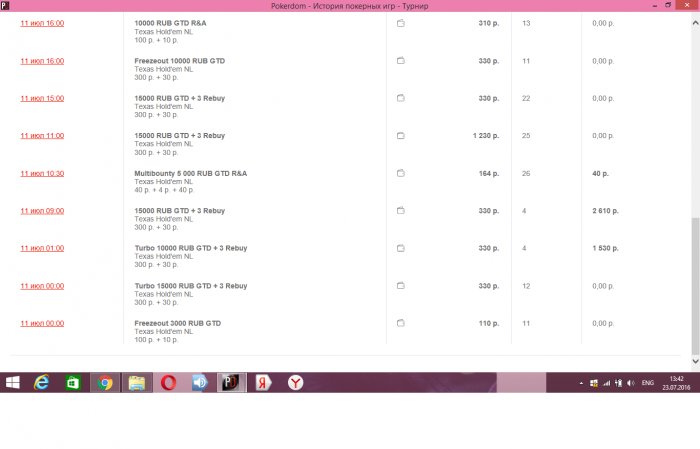Launch Internet Explorer from taskbar
This screenshot has width=700, height=449.
(x=42, y=382)
